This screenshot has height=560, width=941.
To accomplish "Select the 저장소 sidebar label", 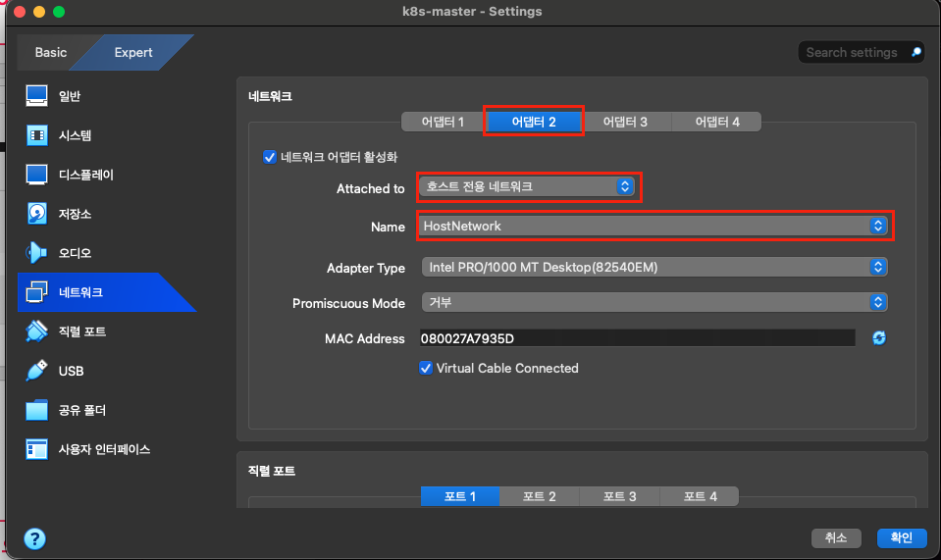I will click(x=75, y=214).
